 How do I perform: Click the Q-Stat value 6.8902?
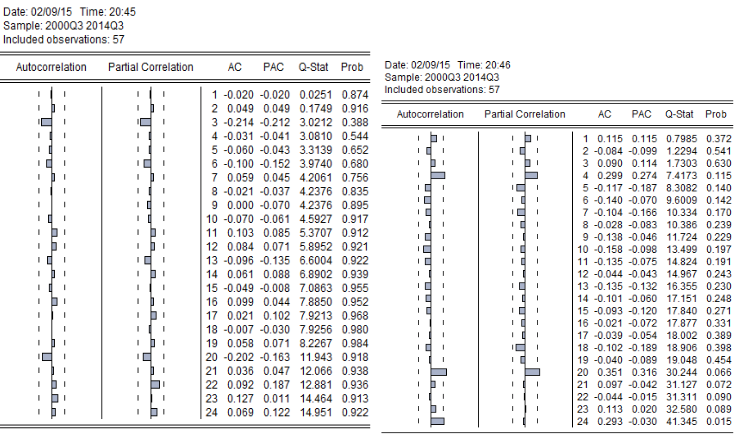point(316,274)
